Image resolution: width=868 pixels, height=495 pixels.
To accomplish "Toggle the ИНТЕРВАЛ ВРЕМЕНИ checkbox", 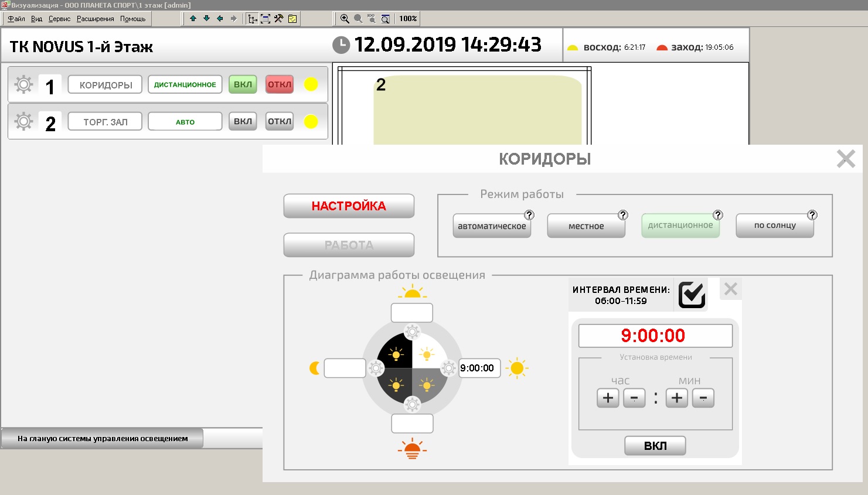I will pos(692,293).
